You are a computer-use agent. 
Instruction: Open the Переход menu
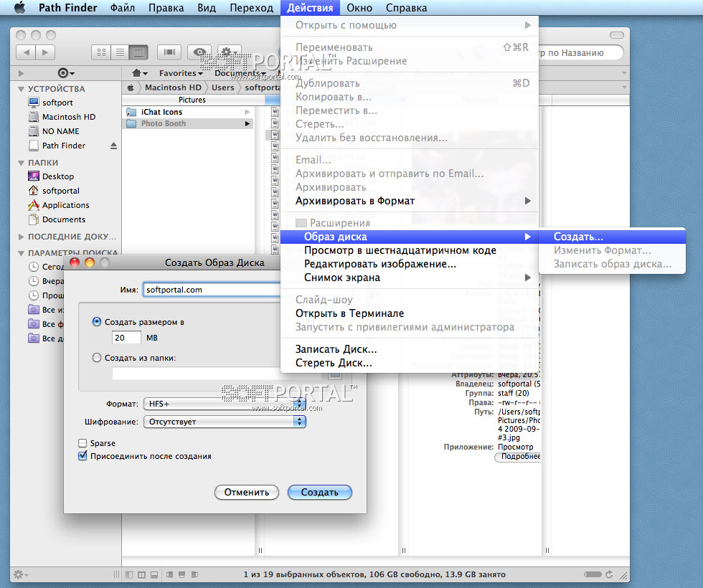pyautogui.click(x=252, y=8)
